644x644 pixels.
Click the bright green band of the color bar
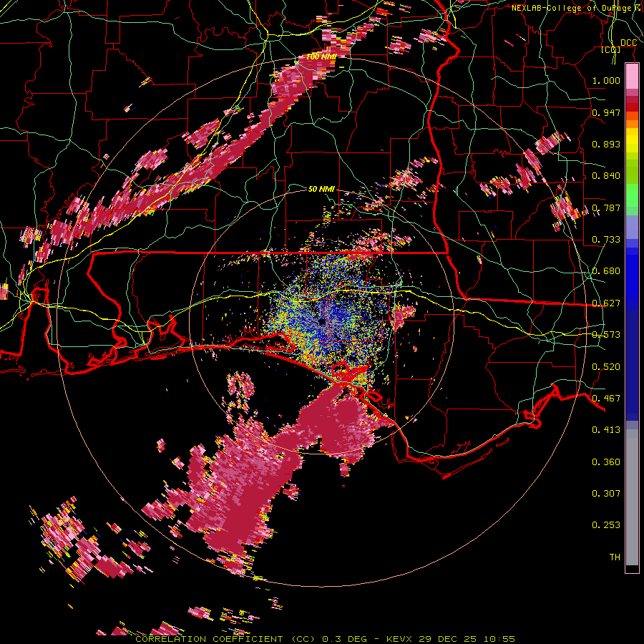pos(632,196)
